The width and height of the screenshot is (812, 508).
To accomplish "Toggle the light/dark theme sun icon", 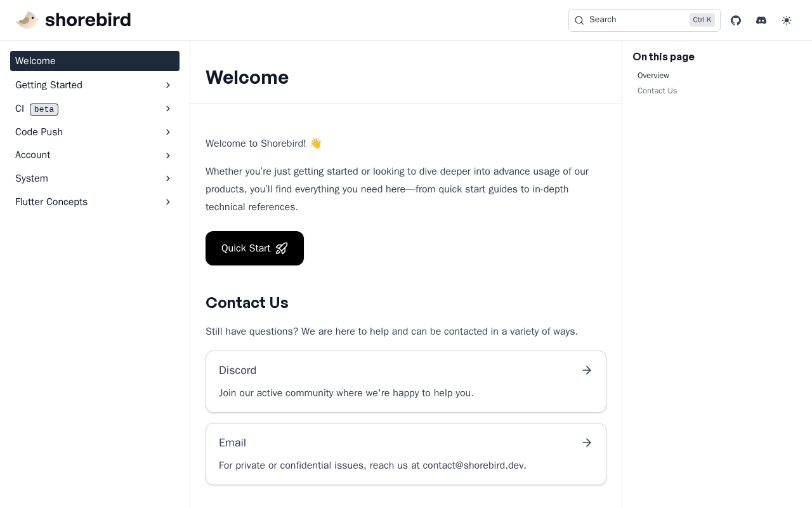I will 787,20.
